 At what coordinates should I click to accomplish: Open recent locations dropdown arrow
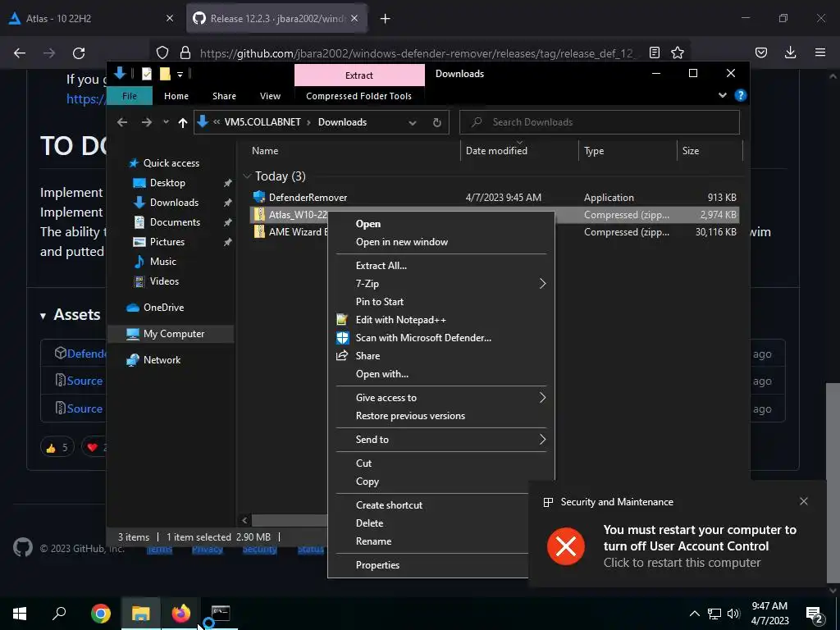pos(166,123)
